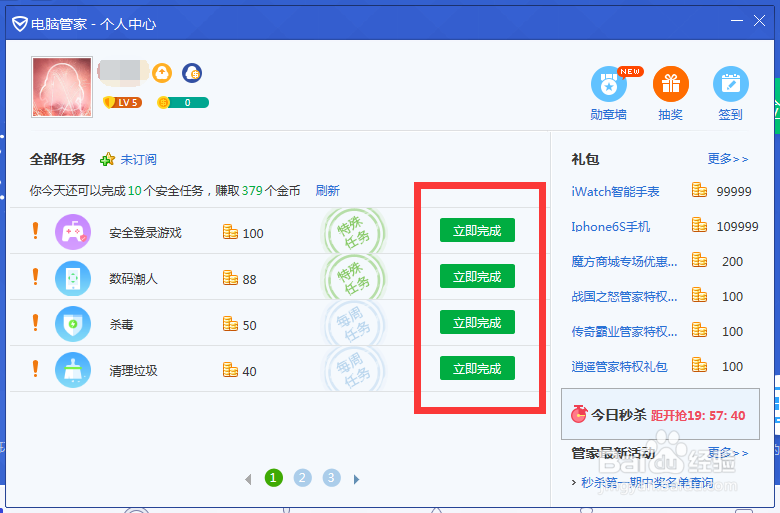
Task: Open the 魔方商城专场优惠 gift link
Action: (x=624, y=262)
